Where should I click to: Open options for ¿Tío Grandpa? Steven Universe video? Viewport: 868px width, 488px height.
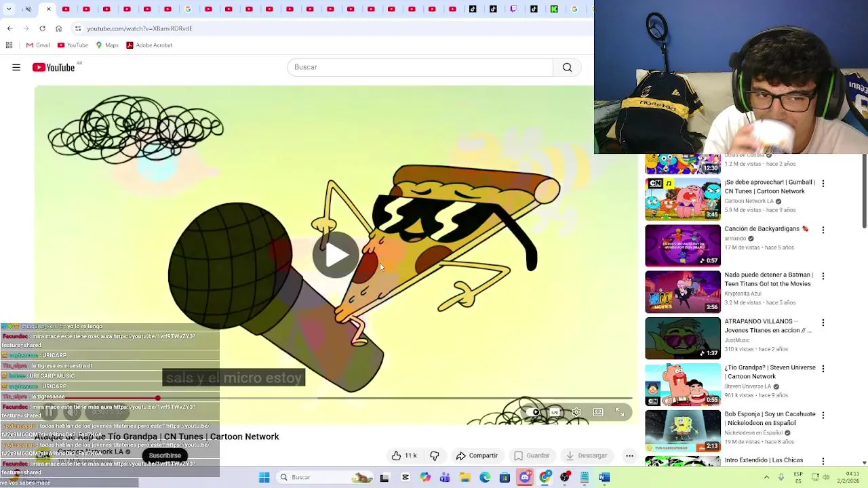pos(823,369)
